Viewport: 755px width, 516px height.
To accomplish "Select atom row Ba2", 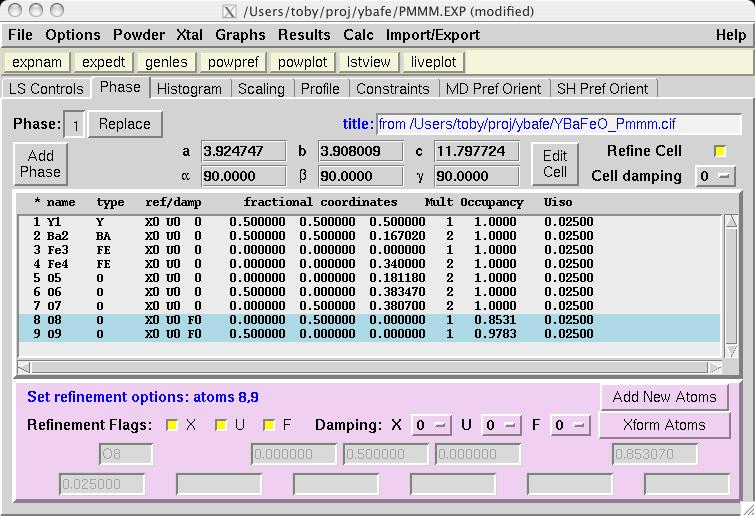I will click(369, 236).
